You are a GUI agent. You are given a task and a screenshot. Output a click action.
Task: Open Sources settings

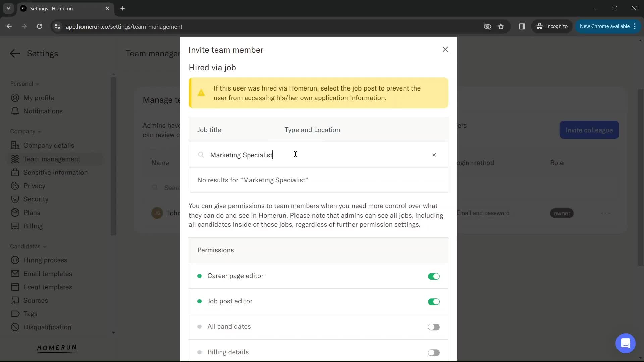[35, 301]
